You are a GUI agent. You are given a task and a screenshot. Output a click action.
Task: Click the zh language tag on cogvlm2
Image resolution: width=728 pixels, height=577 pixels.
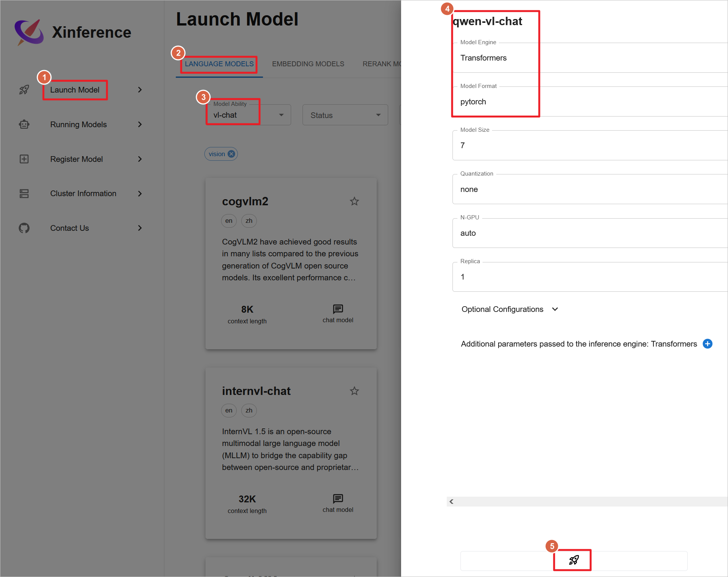click(x=249, y=221)
